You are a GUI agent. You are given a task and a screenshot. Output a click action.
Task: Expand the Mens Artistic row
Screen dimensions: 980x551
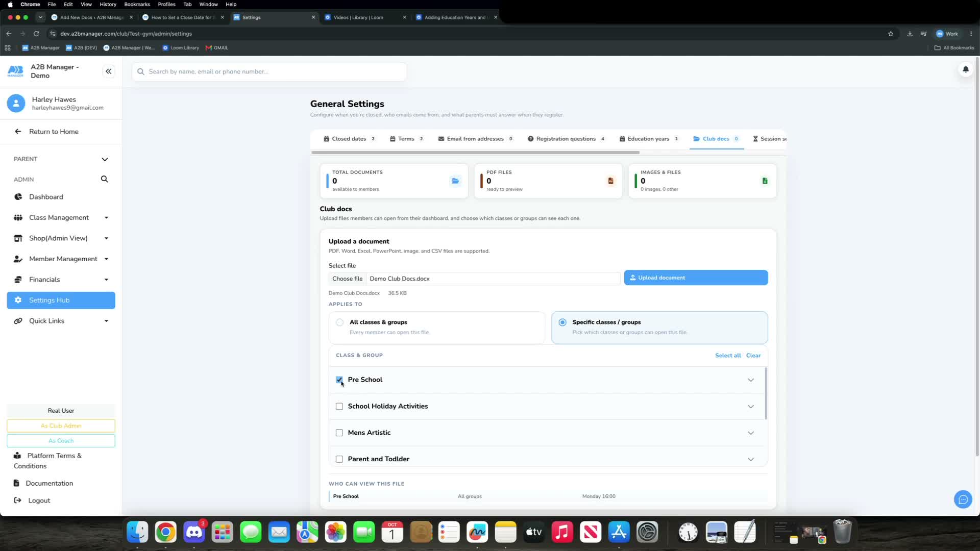pyautogui.click(x=751, y=433)
